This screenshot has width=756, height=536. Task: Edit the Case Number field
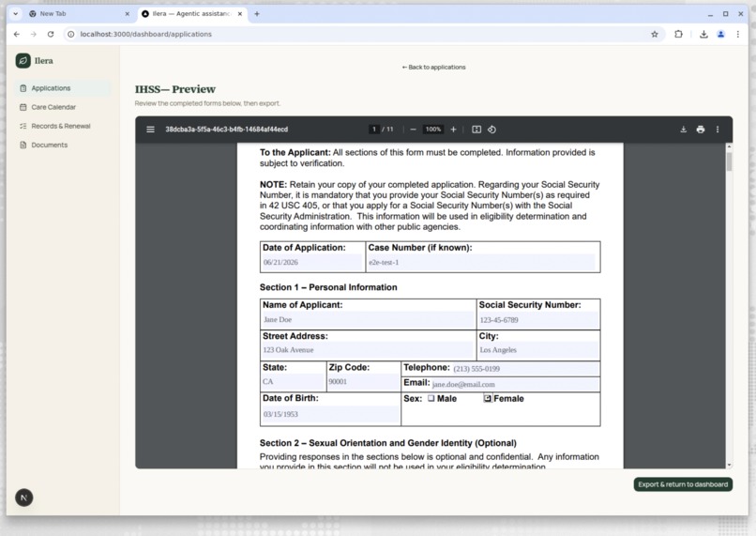point(481,263)
